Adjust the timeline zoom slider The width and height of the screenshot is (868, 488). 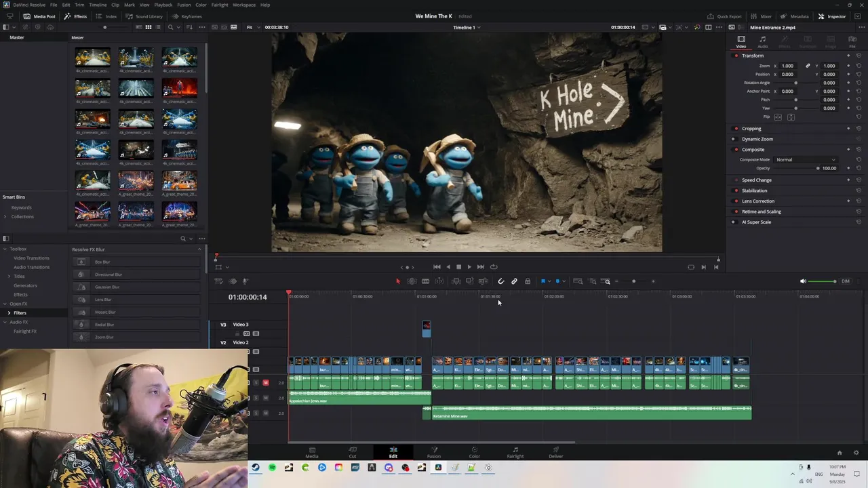point(634,281)
